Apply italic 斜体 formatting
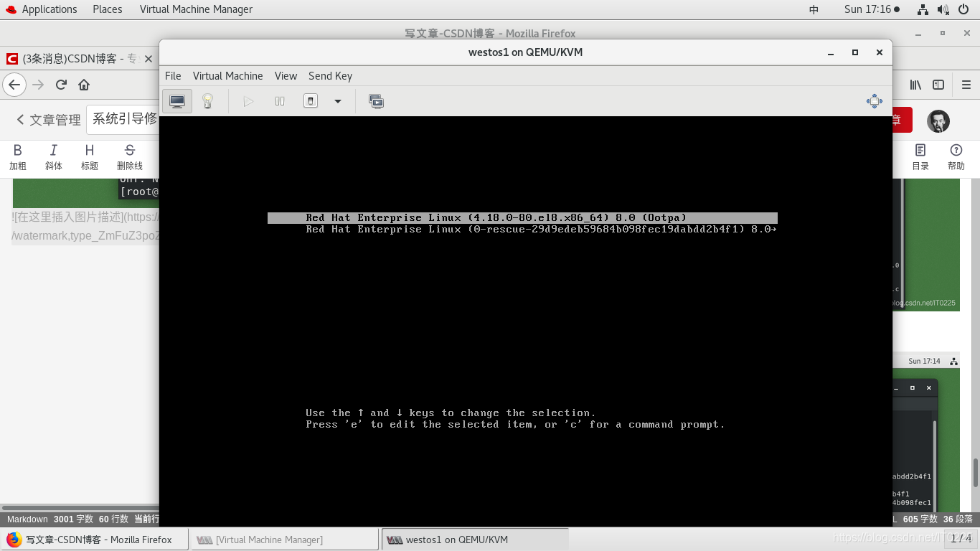The width and height of the screenshot is (980, 551). (54, 157)
